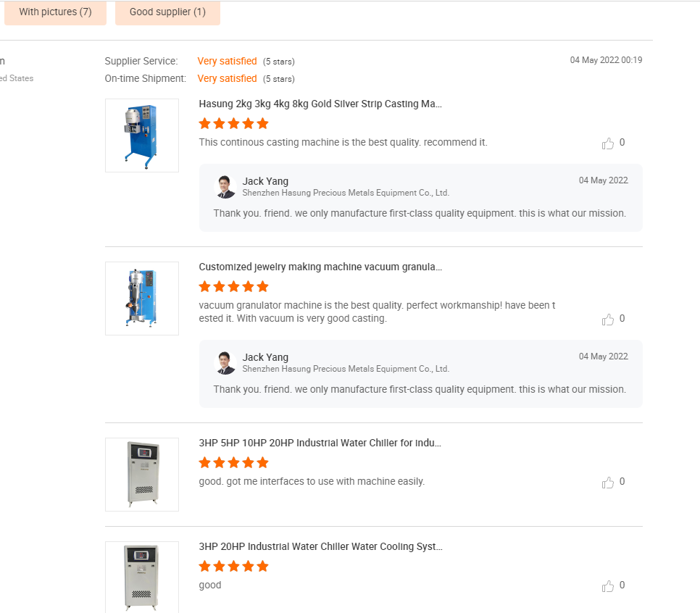This screenshot has width=700, height=613.
Task: Open 3HP 5HP 10HP Industrial Water Chiller link
Action: click(x=320, y=443)
